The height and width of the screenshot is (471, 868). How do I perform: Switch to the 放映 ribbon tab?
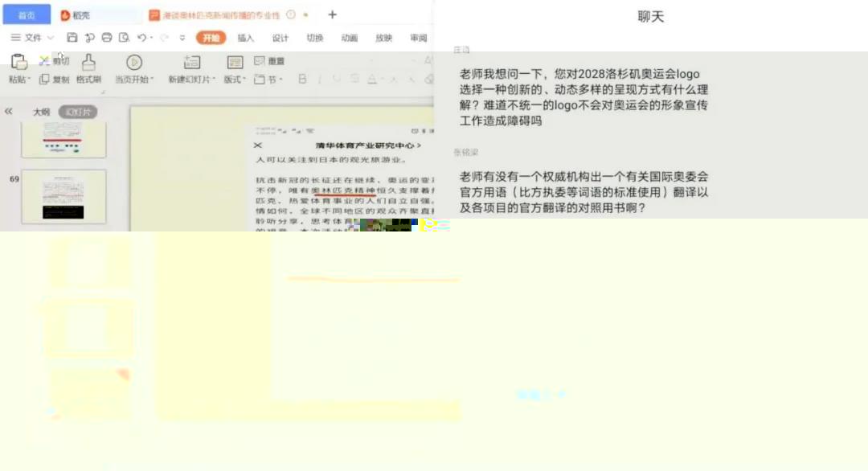point(383,38)
